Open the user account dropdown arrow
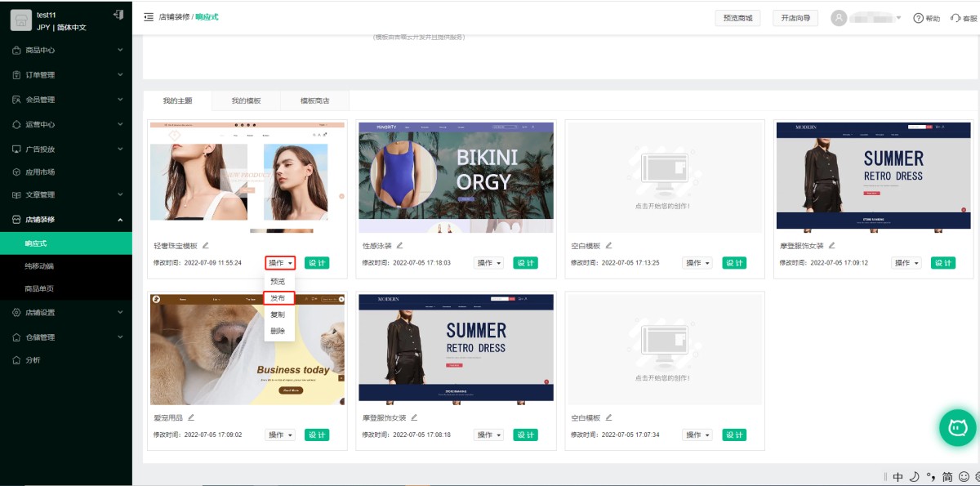 (x=898, y=18)
